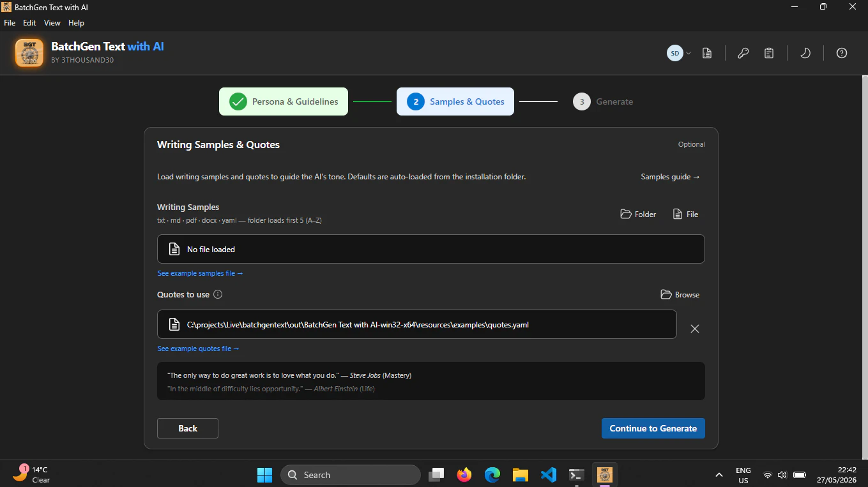Go to Persona & Guidelines step
868x487 pixels.
[x=284, y=101]
